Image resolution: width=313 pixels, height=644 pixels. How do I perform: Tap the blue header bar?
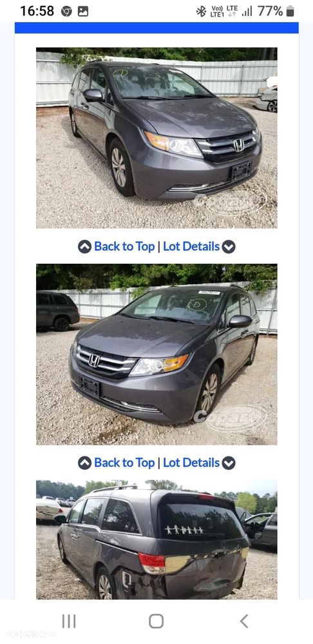tap(156, 28)
